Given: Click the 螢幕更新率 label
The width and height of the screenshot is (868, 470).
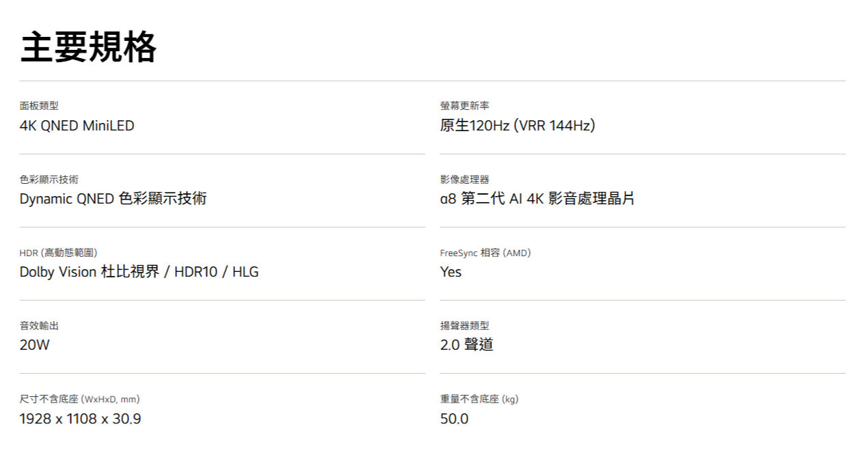Looking at the screenshot, I should click(465, 106).
